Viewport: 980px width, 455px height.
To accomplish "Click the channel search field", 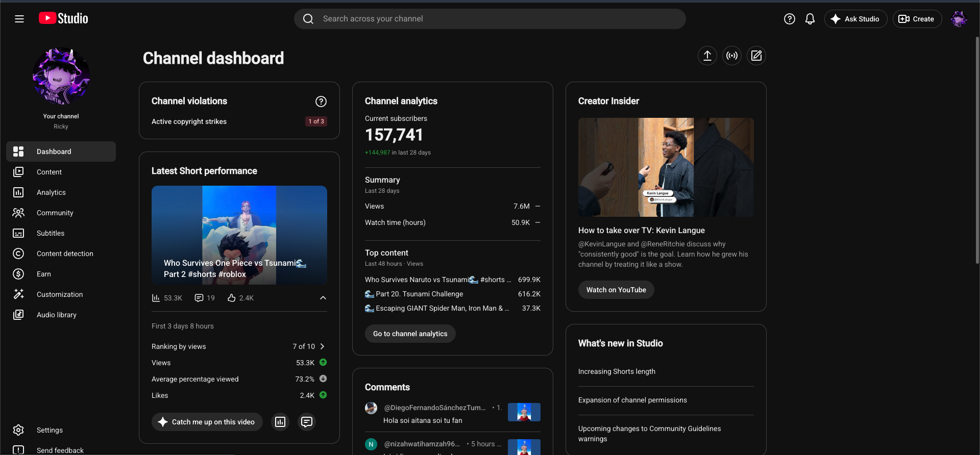I will point(490,19).
